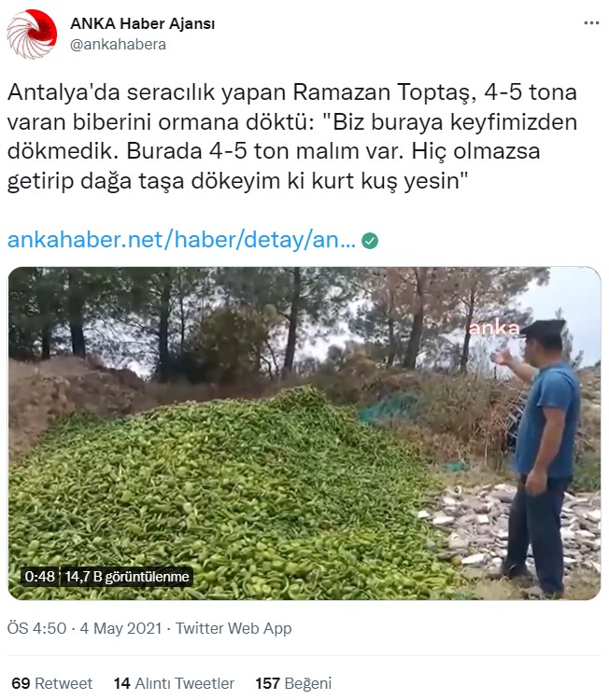609x700 pixels.
Task: Click the anka watermark in video
Action: point(494,329)
